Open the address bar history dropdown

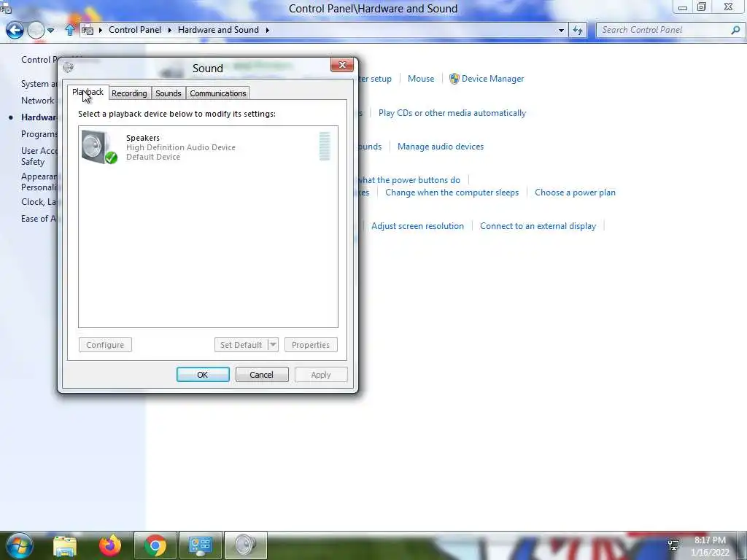[561, 30]
